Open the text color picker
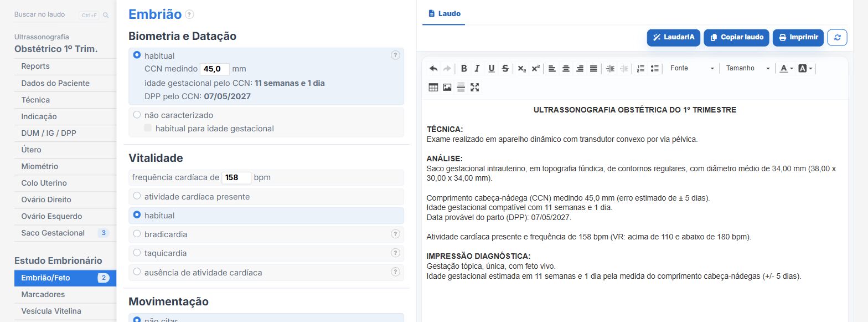 coord(786,69)
